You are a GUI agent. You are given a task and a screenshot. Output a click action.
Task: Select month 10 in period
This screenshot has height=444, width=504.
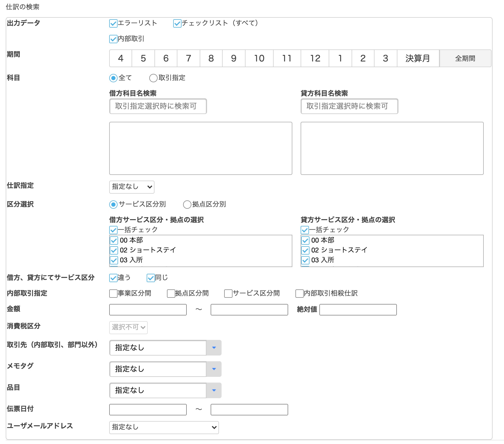[259, 58]
